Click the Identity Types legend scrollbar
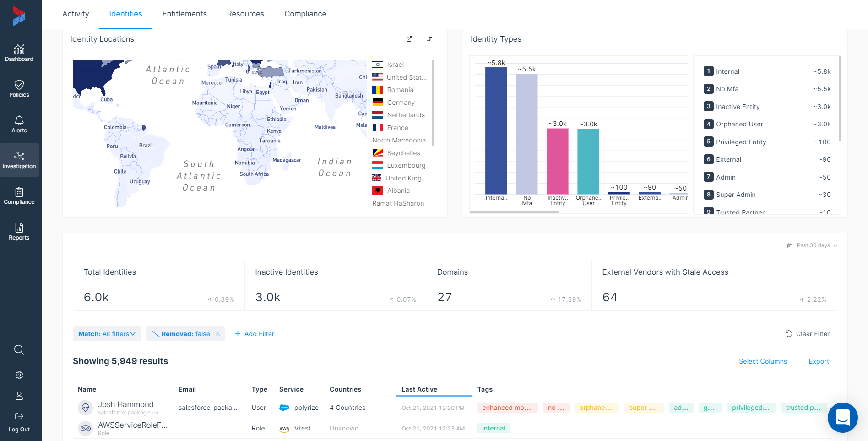Viewport: 868px width, 441px height. tap(840, 98)
